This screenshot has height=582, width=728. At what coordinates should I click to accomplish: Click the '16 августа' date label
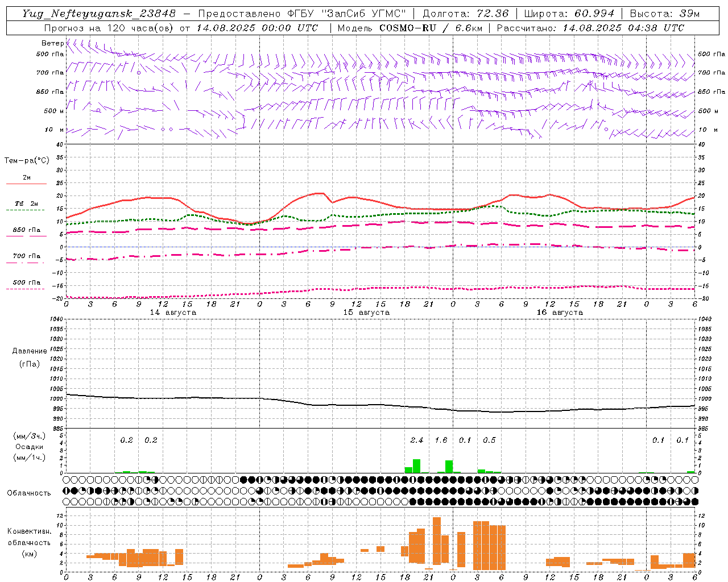560,313
